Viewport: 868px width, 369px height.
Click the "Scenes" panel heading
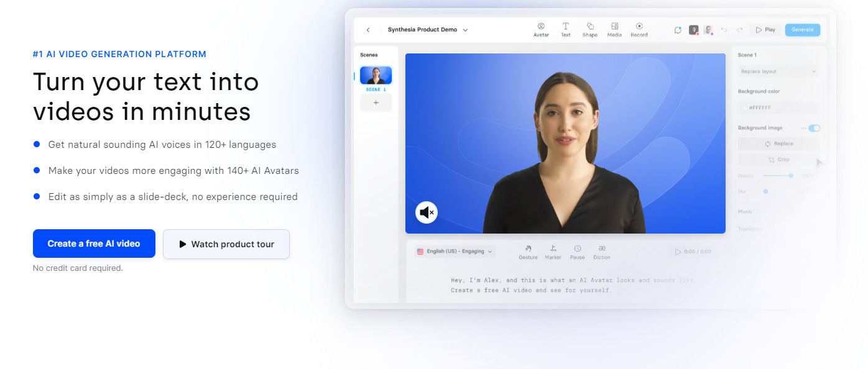click(369, 55)
